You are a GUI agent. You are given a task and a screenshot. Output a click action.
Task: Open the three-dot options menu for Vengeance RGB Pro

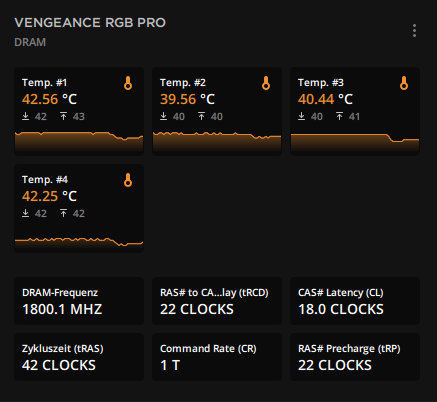(x=414, y=31)
